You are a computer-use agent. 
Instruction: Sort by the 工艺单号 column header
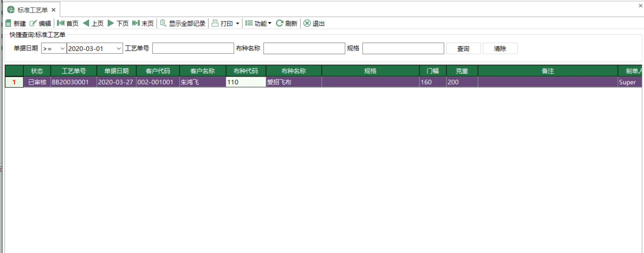pyautogui.click(x=74, y=71)
